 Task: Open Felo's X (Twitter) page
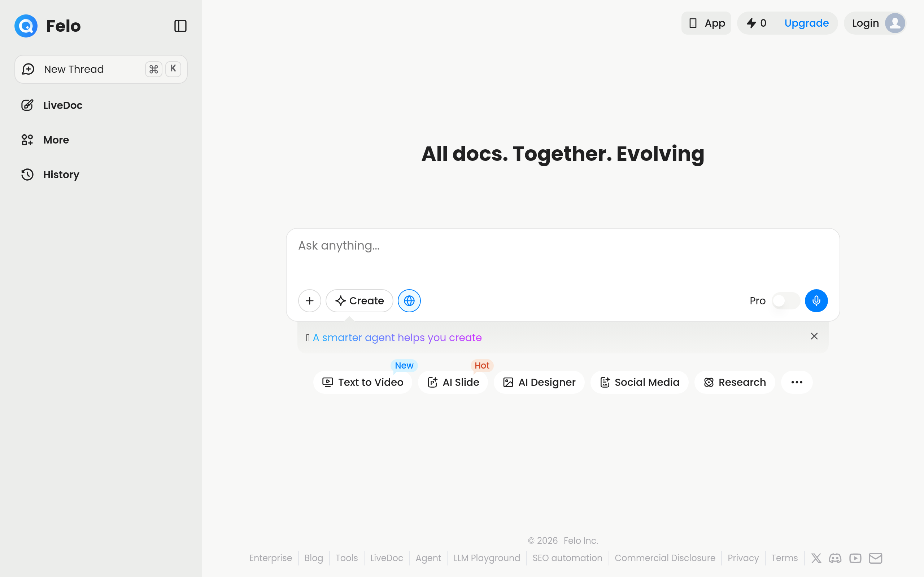click(x=816, y=558)
